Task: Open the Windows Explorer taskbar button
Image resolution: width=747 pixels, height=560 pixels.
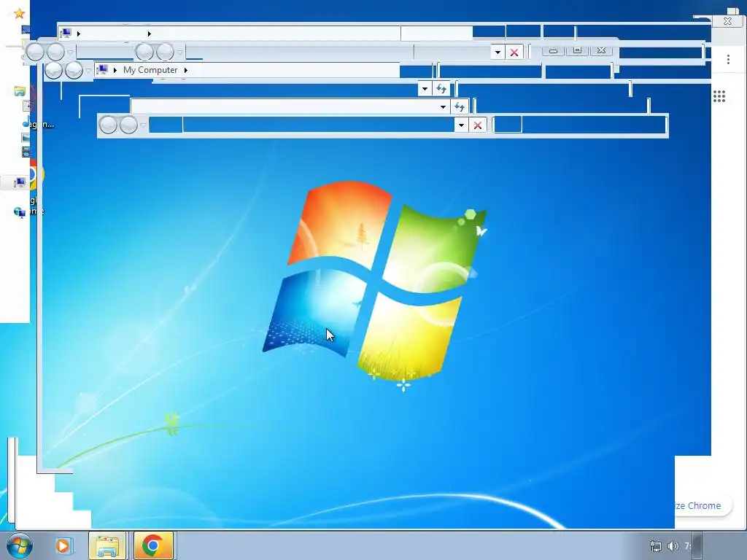Action: [107, 545]
